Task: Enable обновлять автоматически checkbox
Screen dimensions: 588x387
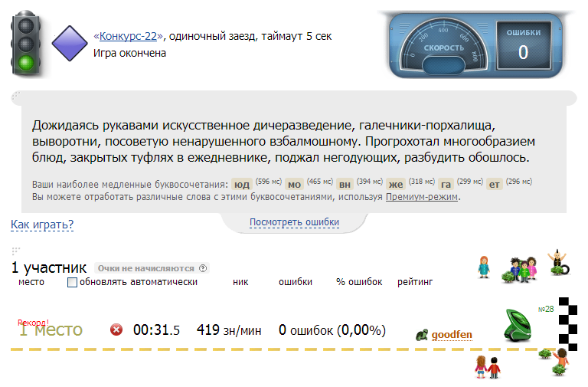Action: click(72, 282)
